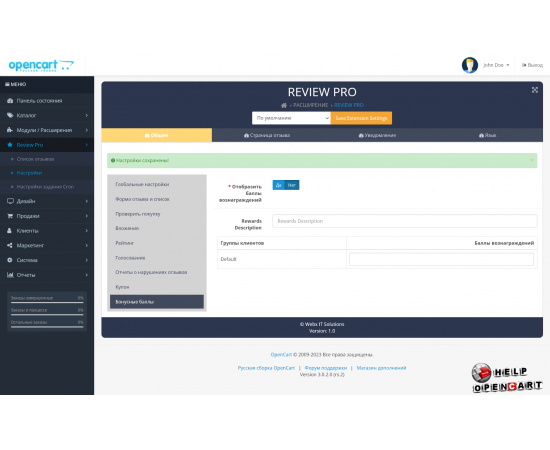The height and width of the screenshot is (450, 550).
Task: Expand the Модули / Расширения sidebar menu
Action: point(47,130)
